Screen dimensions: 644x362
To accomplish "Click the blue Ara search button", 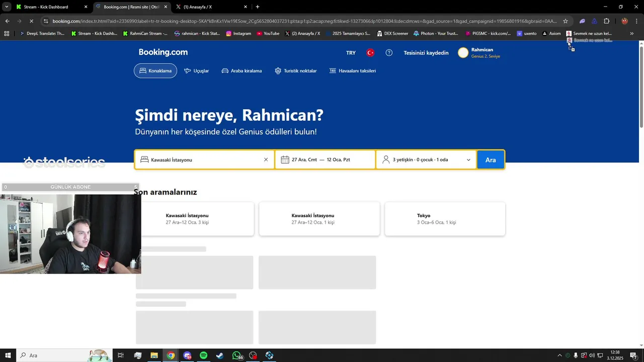I will click(x=491, y=160).
